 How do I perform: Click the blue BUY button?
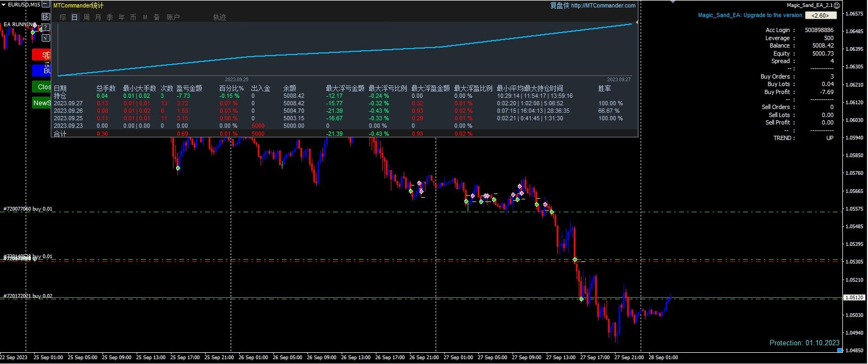click(42, 70)
